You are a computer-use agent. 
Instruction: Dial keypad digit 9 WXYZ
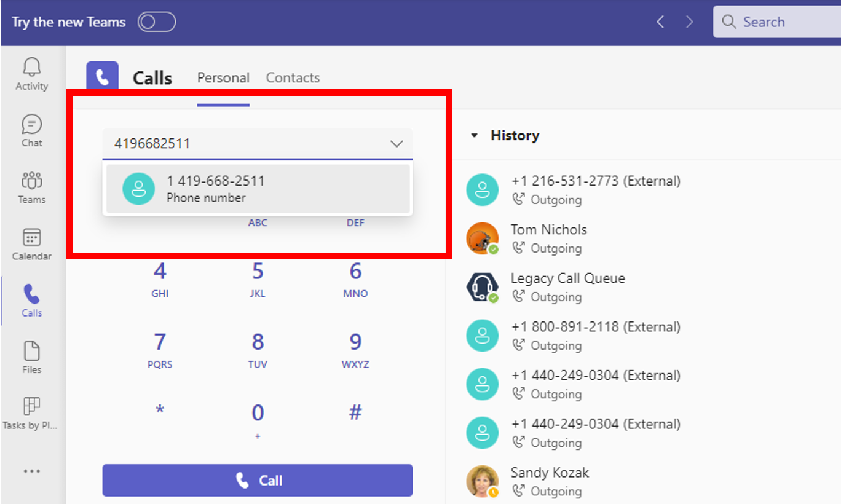pos(355,350)
